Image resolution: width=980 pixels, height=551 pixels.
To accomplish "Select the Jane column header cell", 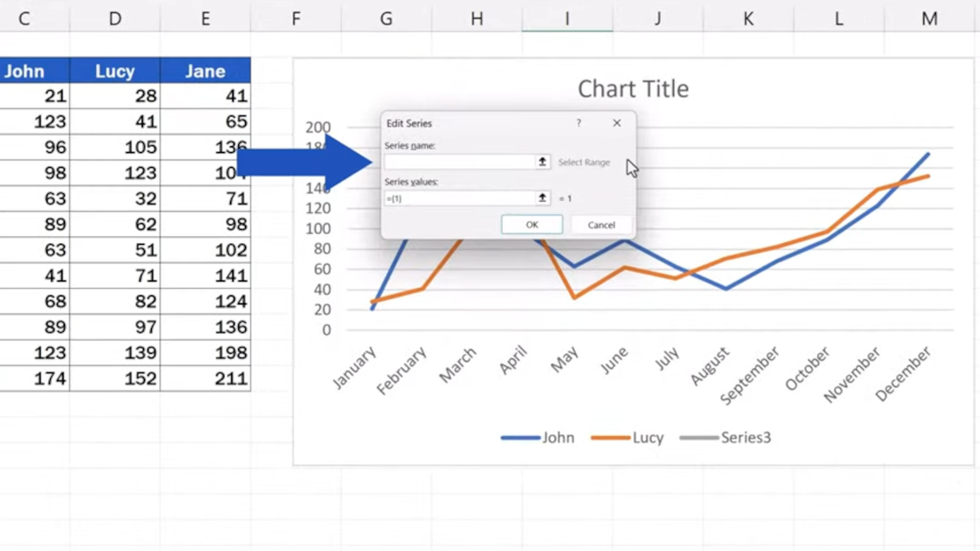I will pyautogui.click(x=205, y=71).
